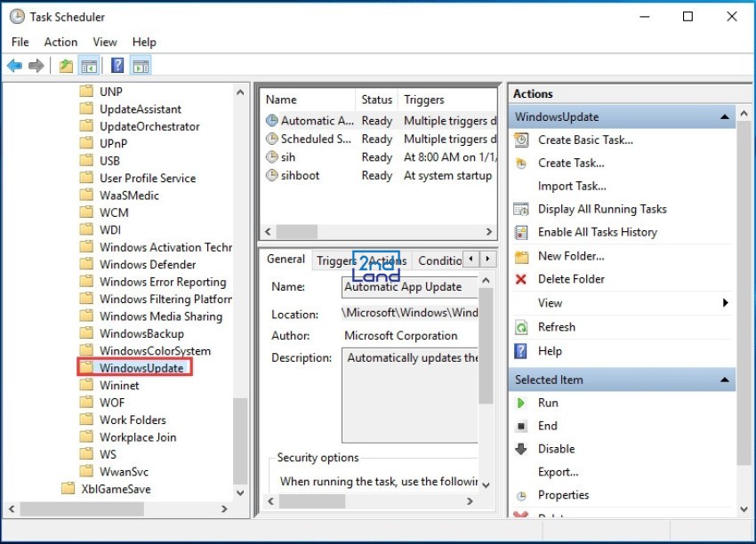This screenshot has width=756, height=544.
Task: Open the Action menu
Action: (x=60, y=42)
